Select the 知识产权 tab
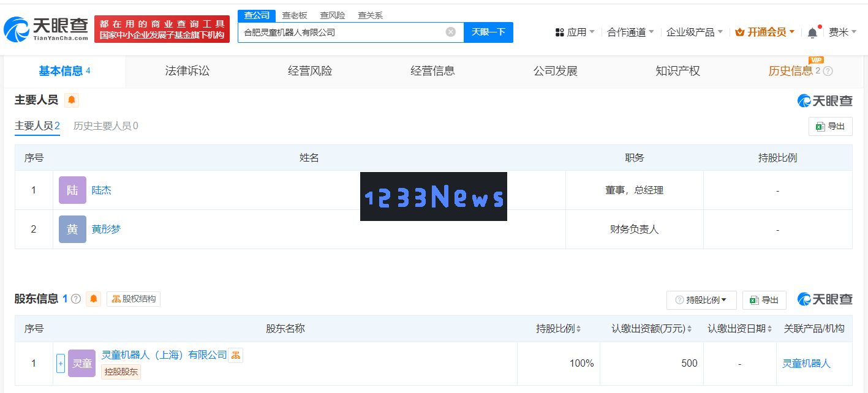This screenshot has height=393, width=868. coord(678,71)
